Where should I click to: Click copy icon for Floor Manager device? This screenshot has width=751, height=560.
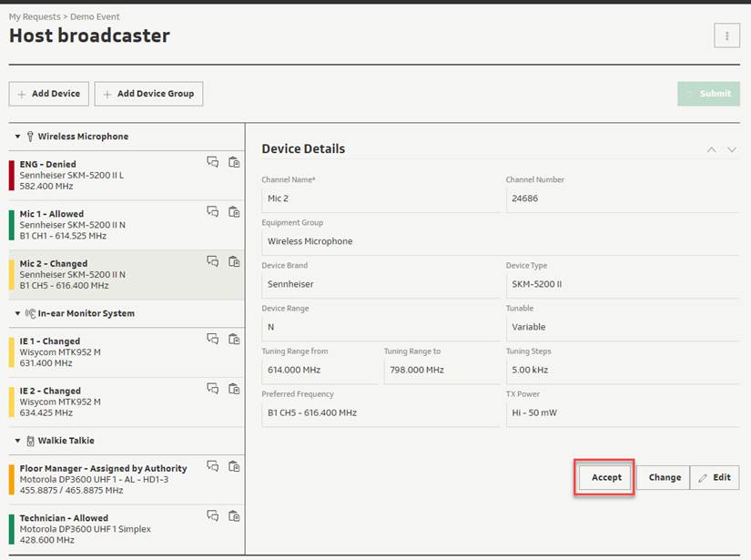point(234,466)
